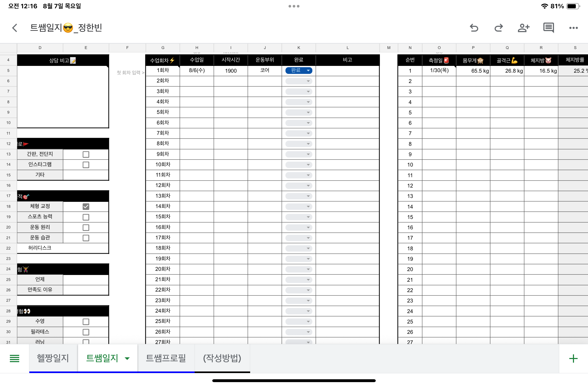Click the undo icon
The image size is (588, 386).
tap(474, 28)
